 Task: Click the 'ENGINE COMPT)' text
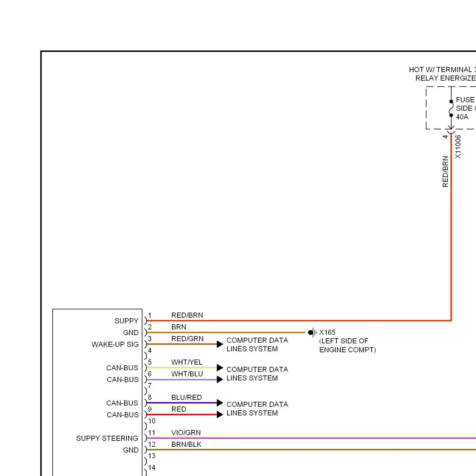[347, 350]
